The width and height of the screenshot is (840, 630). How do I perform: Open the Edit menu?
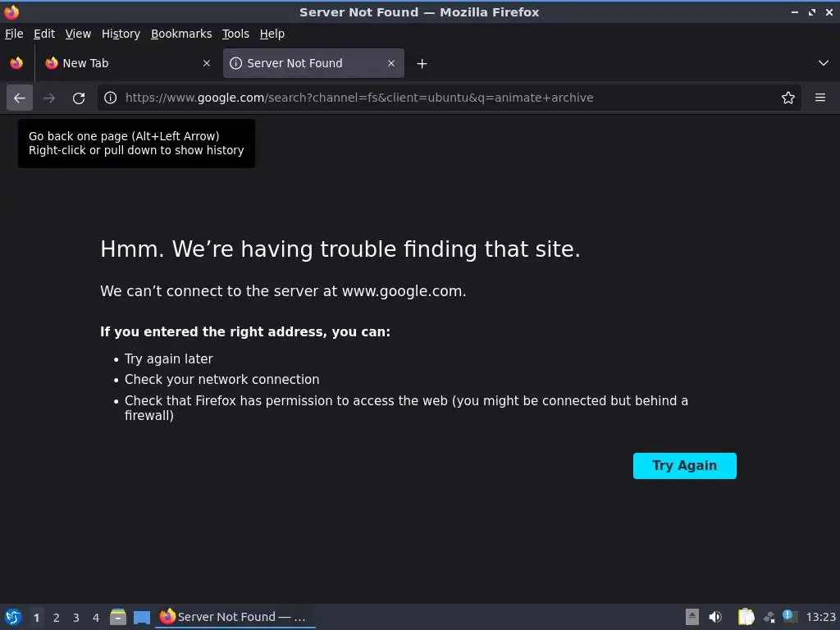(x=44, y=34)
